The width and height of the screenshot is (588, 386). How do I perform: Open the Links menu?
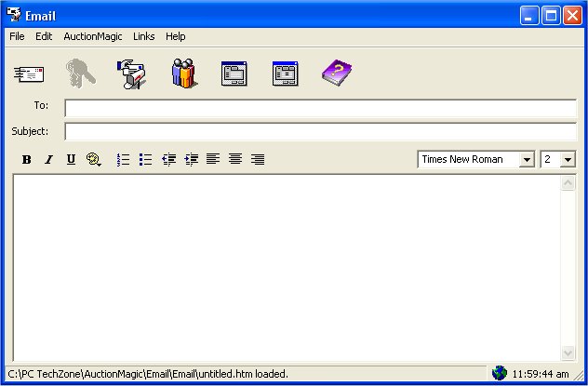tap(143, 36)
